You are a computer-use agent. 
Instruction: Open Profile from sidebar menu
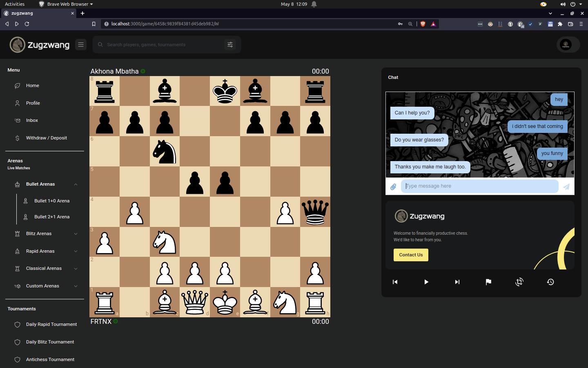(33, 103)
